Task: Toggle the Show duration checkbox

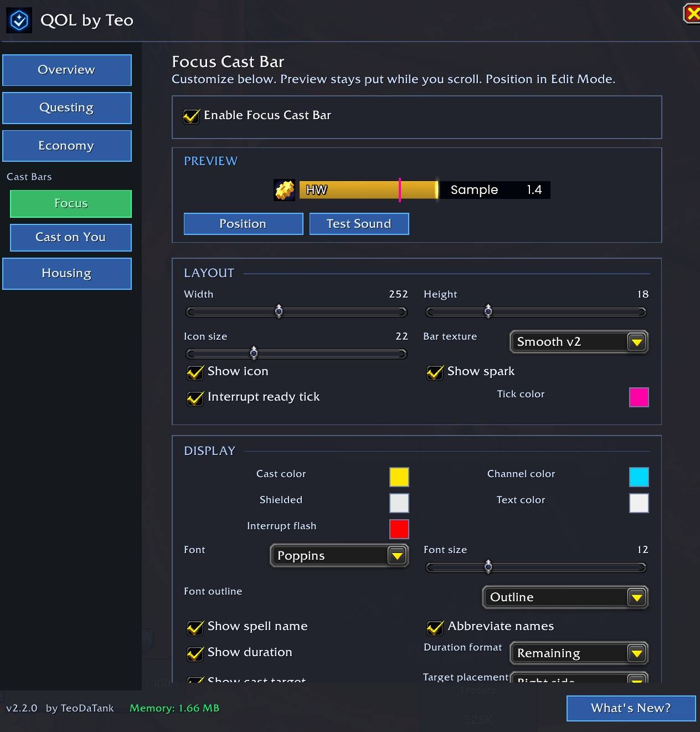Action: (x=195, y=653)
